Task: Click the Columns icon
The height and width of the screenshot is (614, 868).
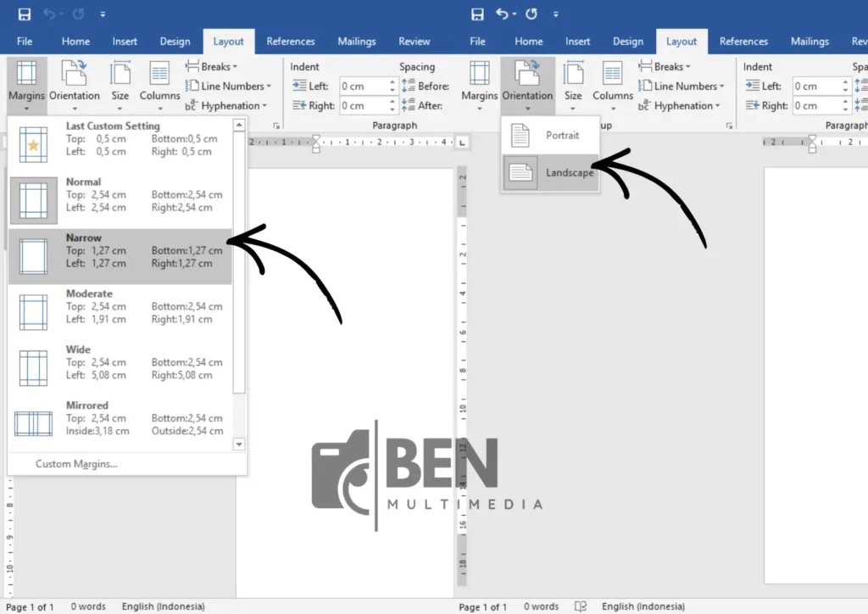Action: tap(159, 85)
